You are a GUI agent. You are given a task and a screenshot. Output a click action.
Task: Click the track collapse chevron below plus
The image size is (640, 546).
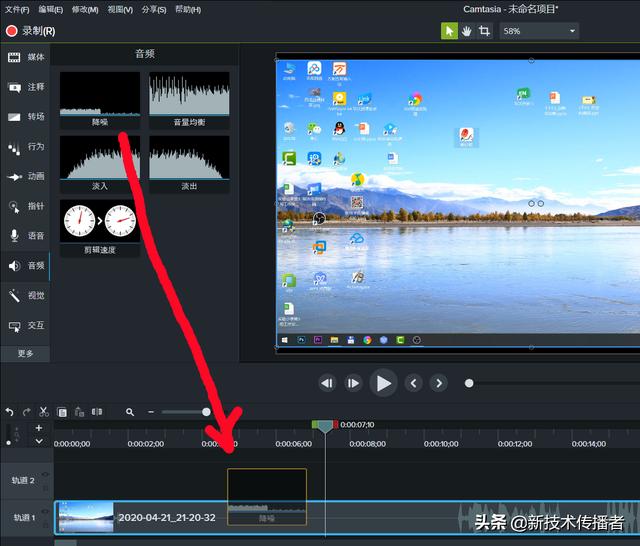coord(39,440)
